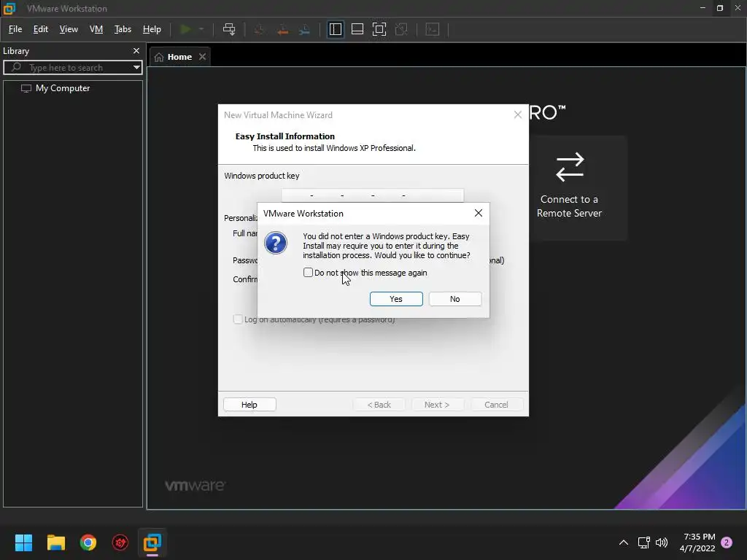Click No in the VMware Workstation dialog
This screenshot has width=747, height=560.
(x=455, y=299)
